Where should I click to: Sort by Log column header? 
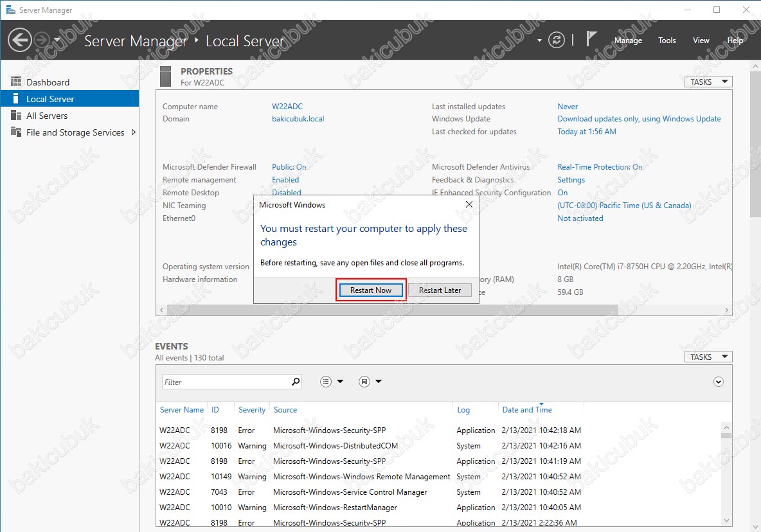point(463,410)
